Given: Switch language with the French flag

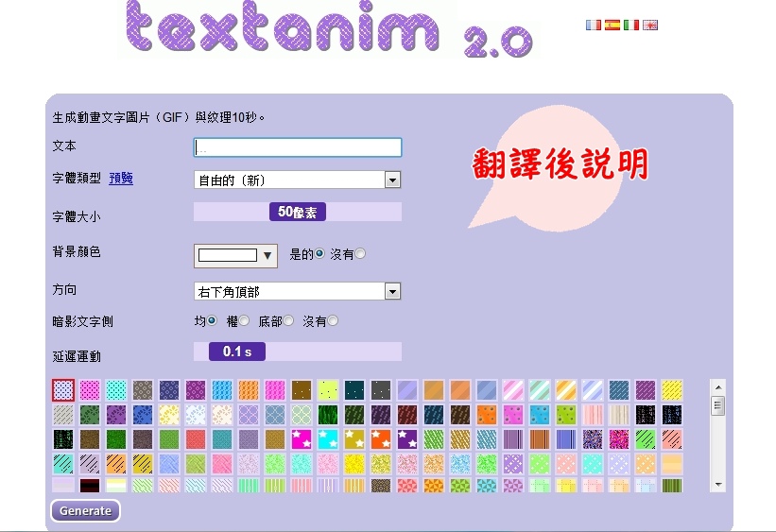Looking at the screenshot, I should 593,25.
